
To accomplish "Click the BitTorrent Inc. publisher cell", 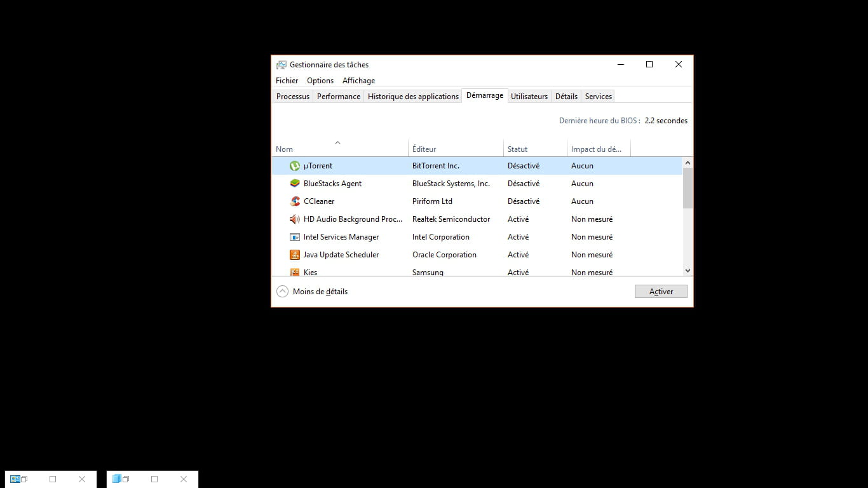I will 436,166.
